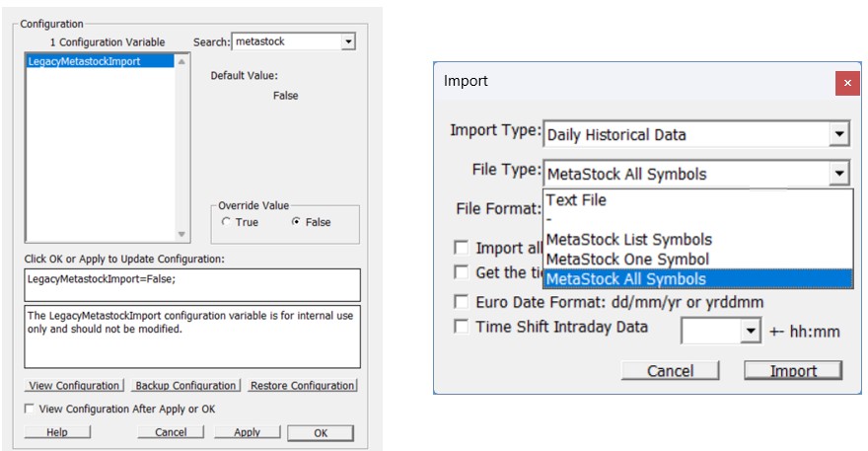The height and width of the screenshot is (451, 868).
Task: Pick MetaStock One Symbol option
Action: pos(627,260)
